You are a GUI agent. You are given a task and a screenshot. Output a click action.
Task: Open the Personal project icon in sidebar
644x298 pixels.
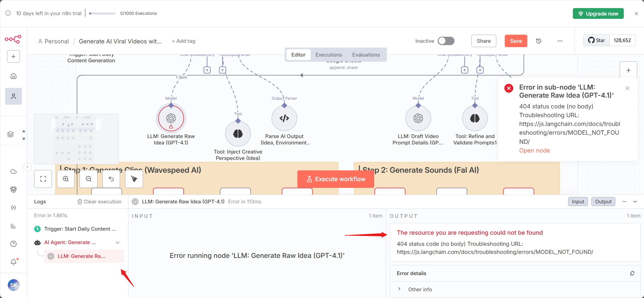[13, 96]
